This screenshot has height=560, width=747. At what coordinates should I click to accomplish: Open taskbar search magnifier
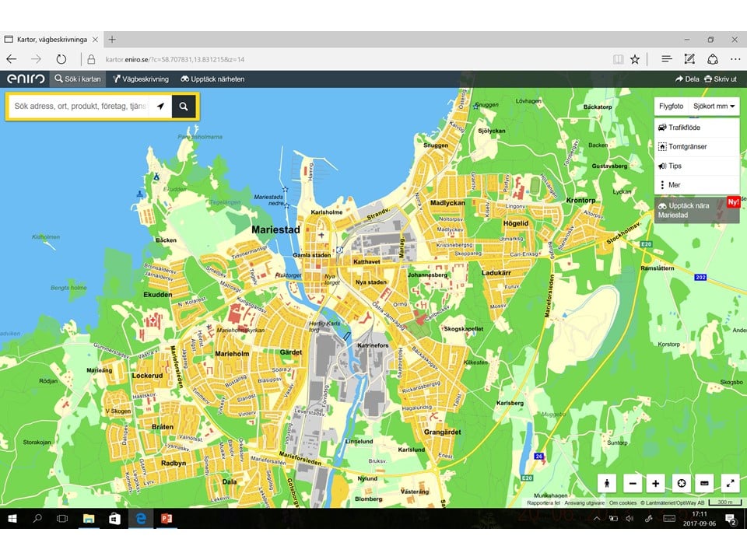pos(37,519)
